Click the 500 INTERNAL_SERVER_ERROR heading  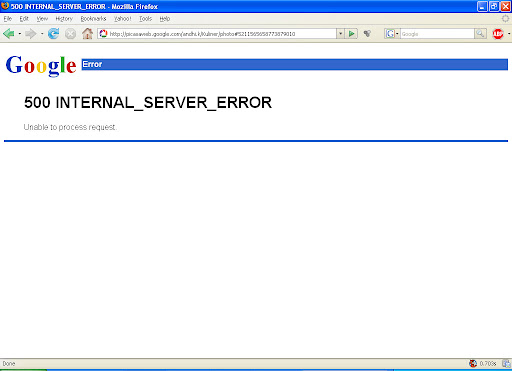(148, 102)
